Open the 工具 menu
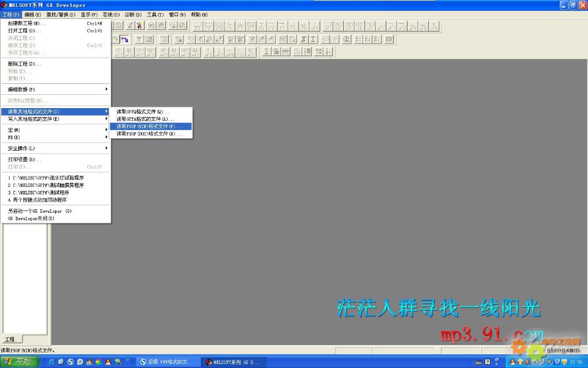 (155, 14)
